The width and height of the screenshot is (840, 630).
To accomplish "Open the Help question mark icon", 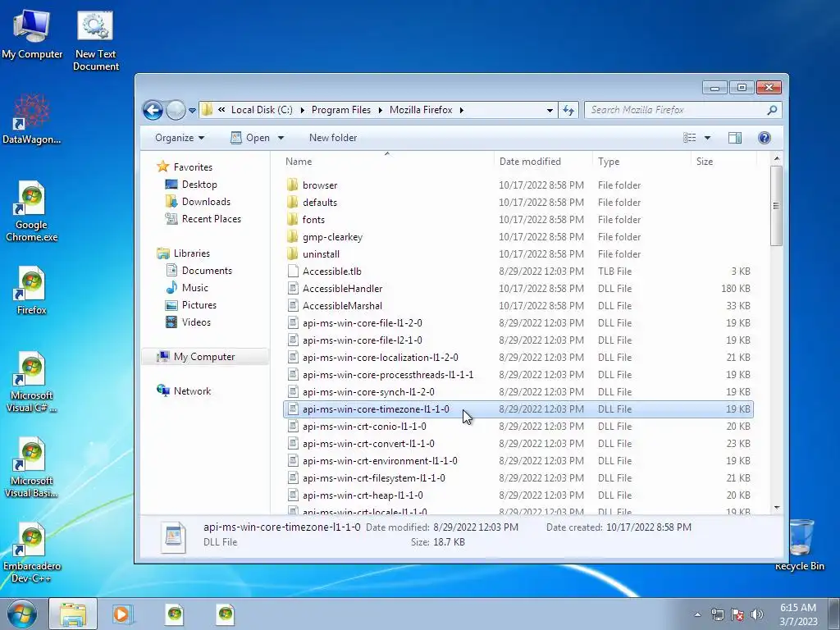I will click(765, 138).
